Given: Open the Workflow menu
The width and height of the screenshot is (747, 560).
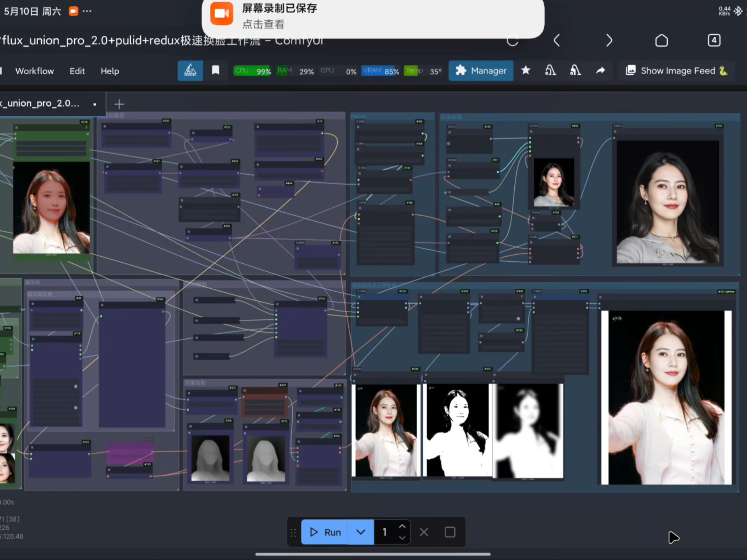Looking at the screenshot, I should point(35,71).
